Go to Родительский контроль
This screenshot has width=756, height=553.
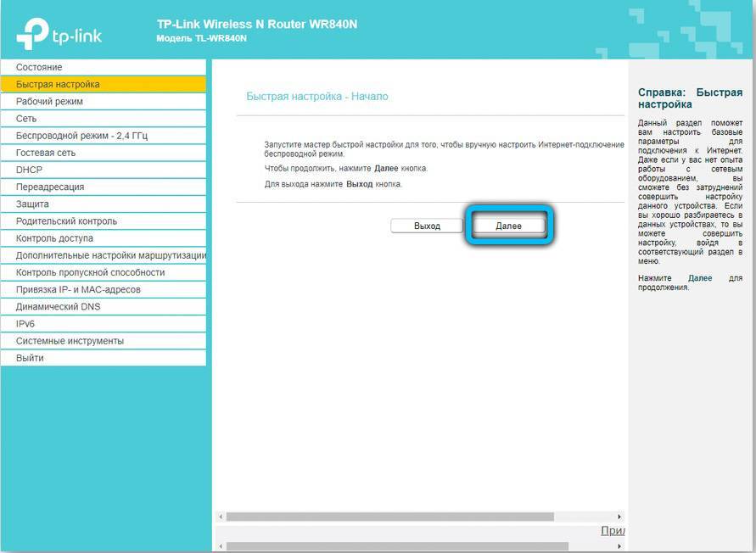[66, 221]
